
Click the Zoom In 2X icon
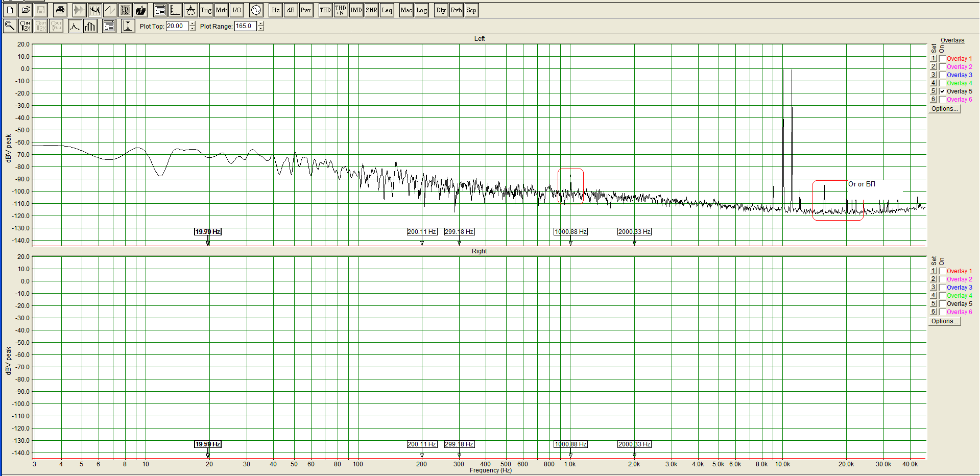pyautogui.click(x=26, y=26)
